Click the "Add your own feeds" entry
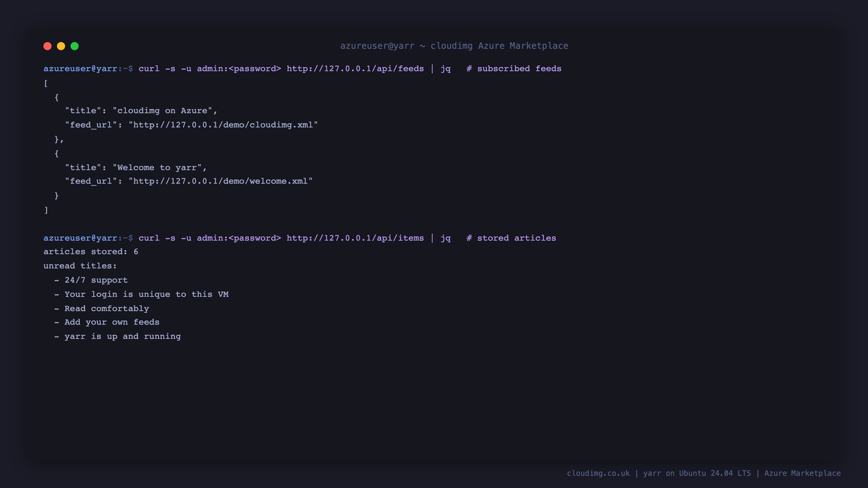Screen dimensions: 868x488 (x=106, y=322)
